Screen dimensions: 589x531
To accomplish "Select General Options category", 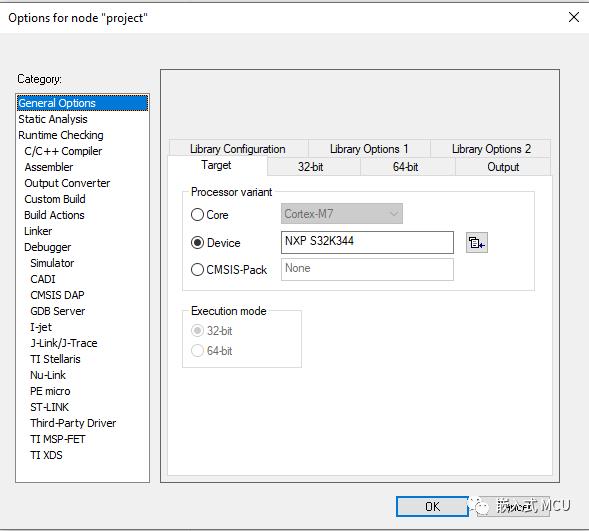I will click(82, 103).
